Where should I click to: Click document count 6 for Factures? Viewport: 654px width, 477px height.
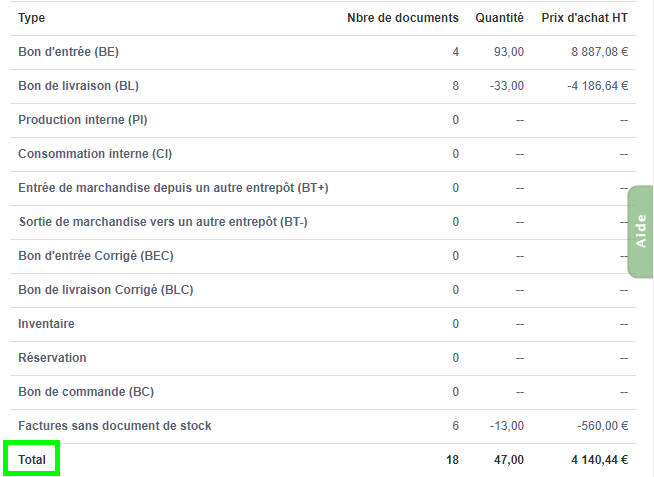(455, 426)
